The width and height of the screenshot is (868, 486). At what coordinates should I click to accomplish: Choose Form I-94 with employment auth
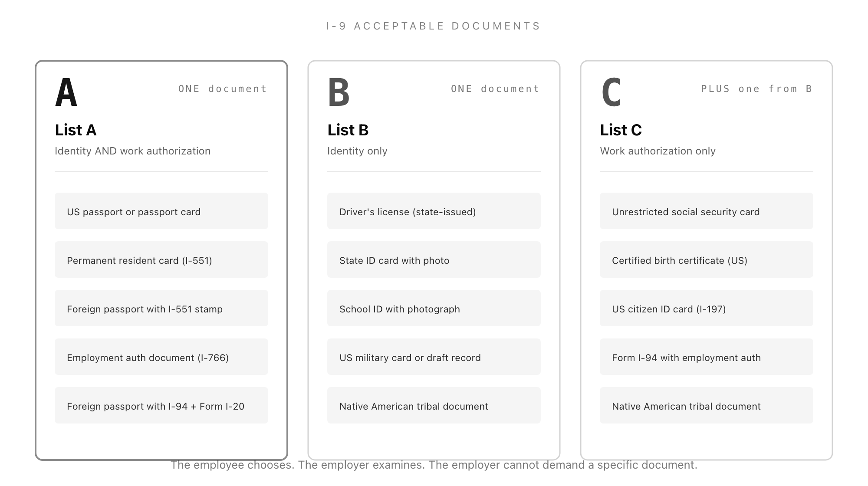[707, 357]
